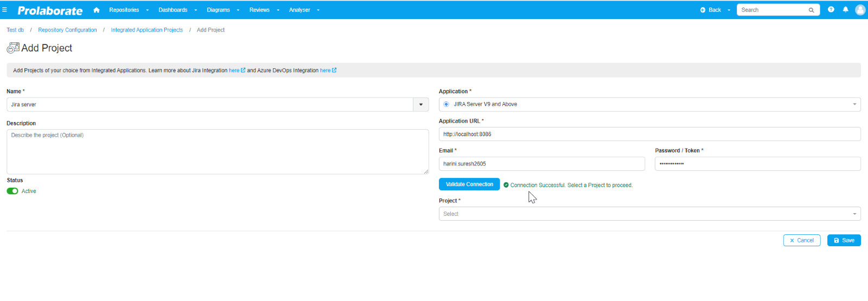Click the Password / Token field
Screen dimensions: 868x301
click(x=758, y=164)
